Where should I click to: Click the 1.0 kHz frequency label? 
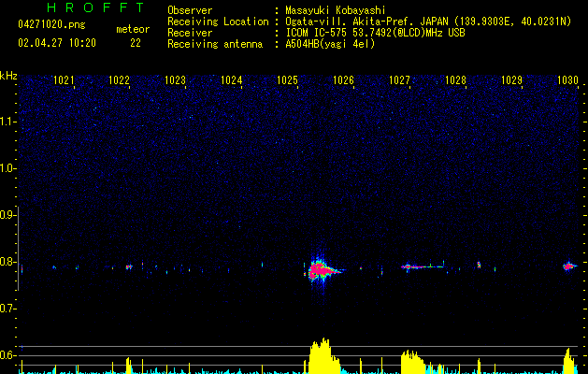7,168
